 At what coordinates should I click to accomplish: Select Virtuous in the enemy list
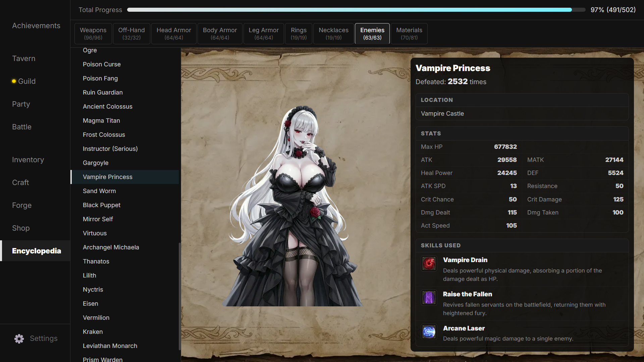(125, 233)
